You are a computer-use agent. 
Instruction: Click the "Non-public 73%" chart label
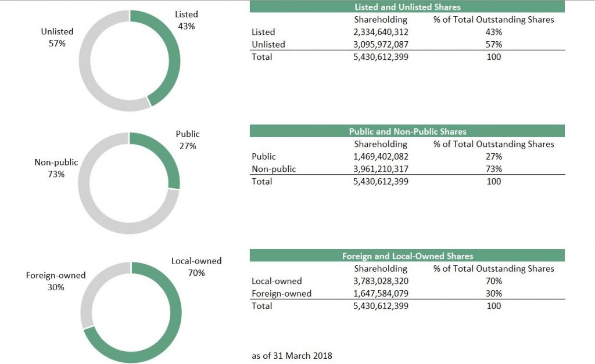pos(56,168)
